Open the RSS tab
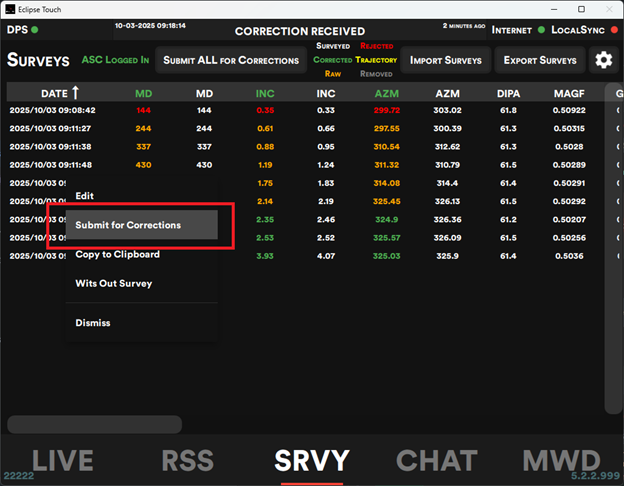The height and width of the screenshot is (486, 624). (187, 460)
